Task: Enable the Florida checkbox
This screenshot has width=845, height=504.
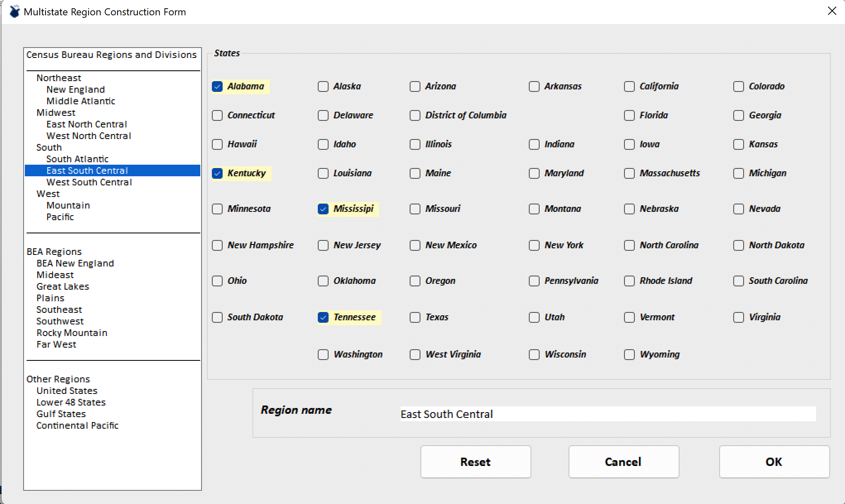Action: point(629,115)
